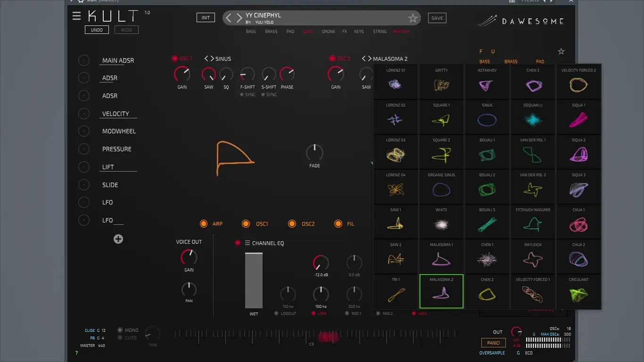Viewport: 644px width, 362px height.
Task: Hit the PANIC! button
Action: [x=494, y=343]
